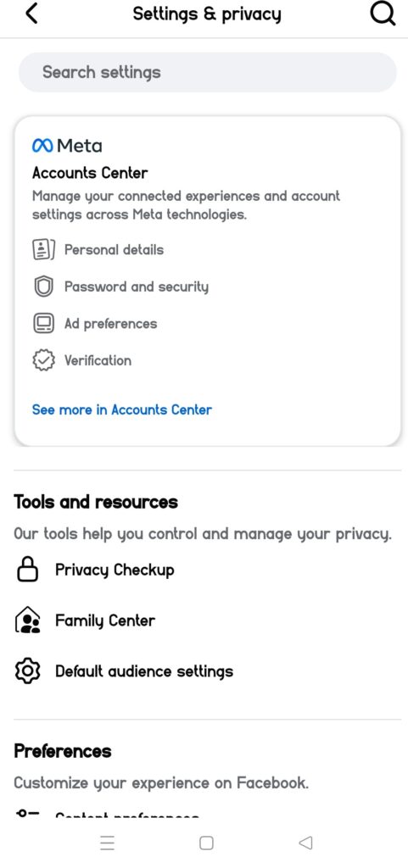Open Password and security
This screenshot has width=408, height=868.
(137, 287)
